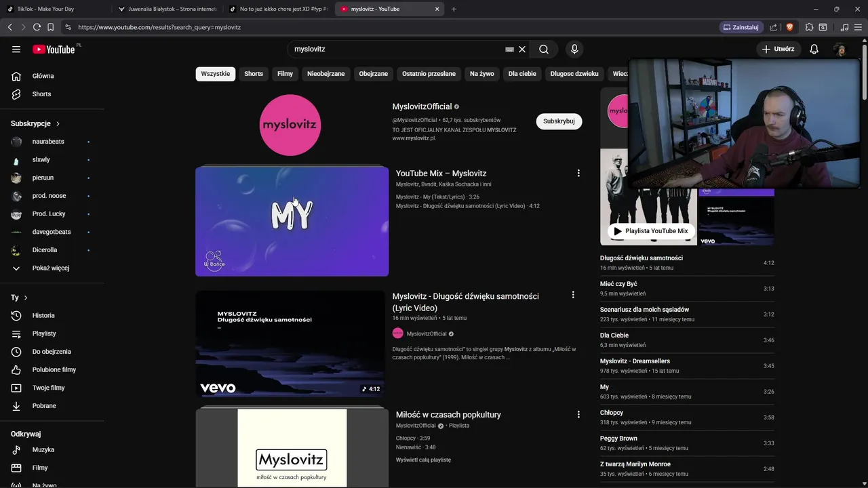
Task: Open the browser main menu icon
Action: point(859,27)
